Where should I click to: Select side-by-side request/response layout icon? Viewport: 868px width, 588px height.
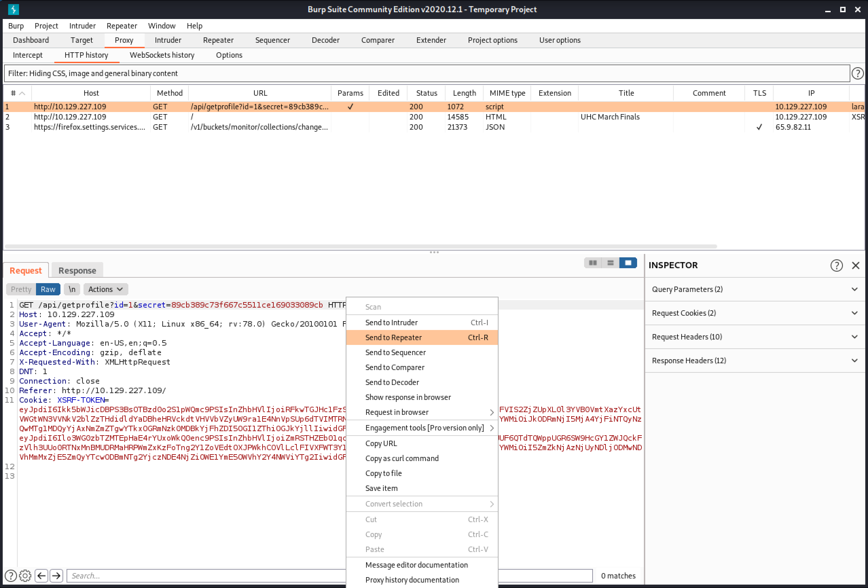593,263
